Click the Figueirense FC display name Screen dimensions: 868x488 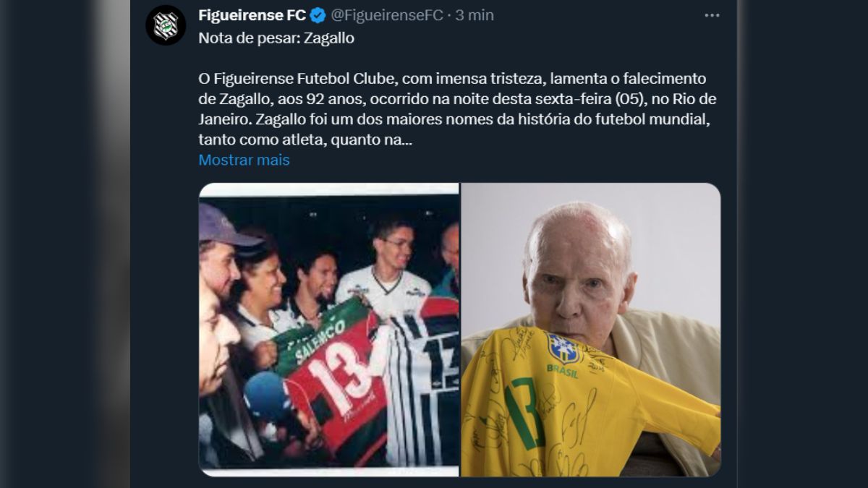[x=252, y=15]
